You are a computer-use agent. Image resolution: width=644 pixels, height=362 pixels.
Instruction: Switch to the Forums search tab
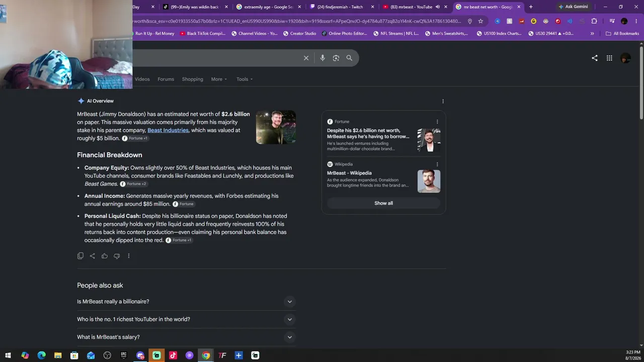[x=166, y=79]
